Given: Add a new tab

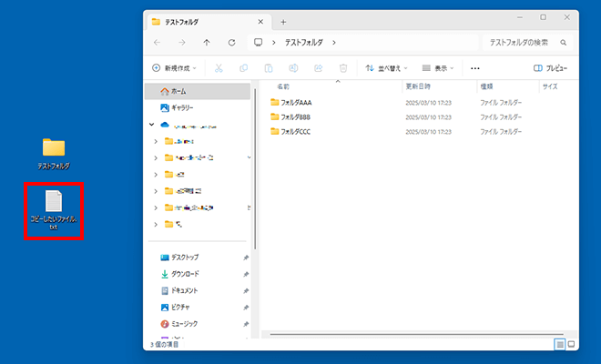Looking at the screenshot, I should [x=283, y=22].
